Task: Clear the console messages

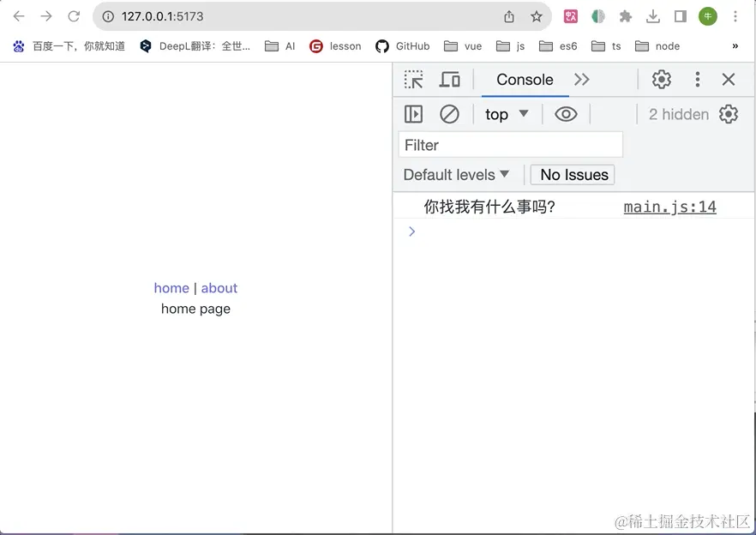Action: pyautogui.click(x=449, y=113)
